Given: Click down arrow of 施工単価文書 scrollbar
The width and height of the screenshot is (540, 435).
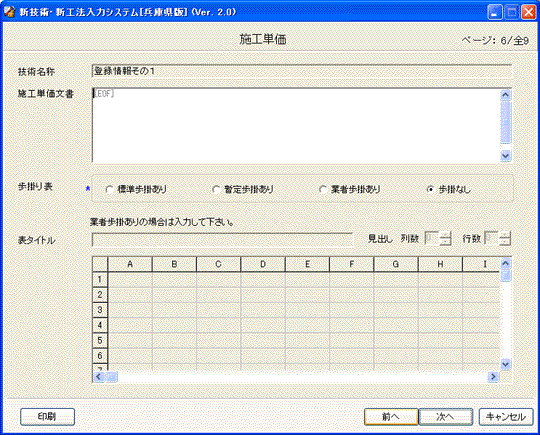Looking at the screenshot, I should 506,156.
